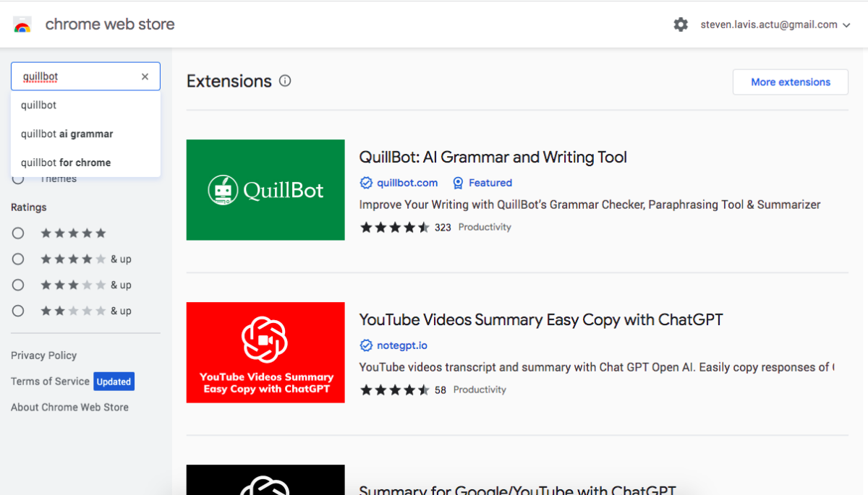
Task: Open the Terms of Service link
Action: (50, 382)
